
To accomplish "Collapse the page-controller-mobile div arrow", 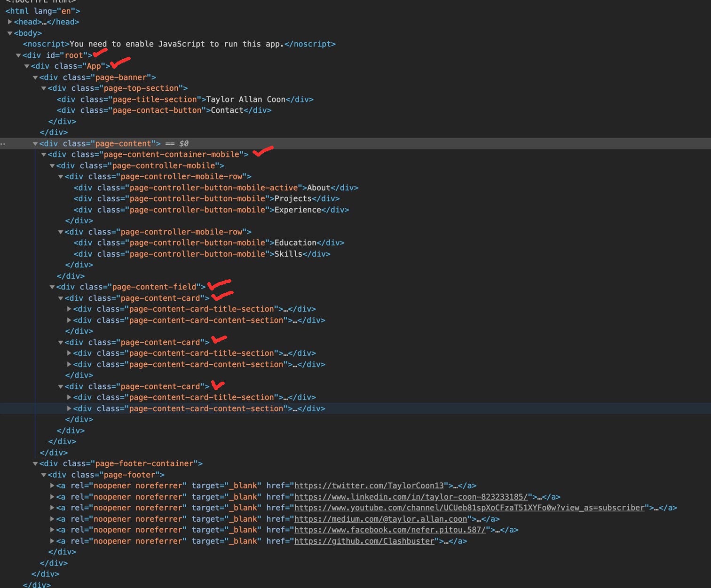I will [52, 165].
